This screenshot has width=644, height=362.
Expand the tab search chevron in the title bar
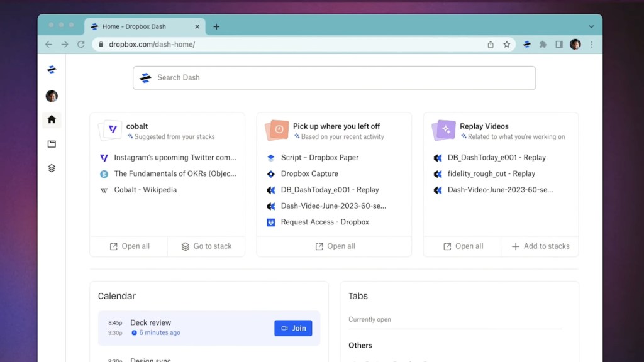pos(591,27)
